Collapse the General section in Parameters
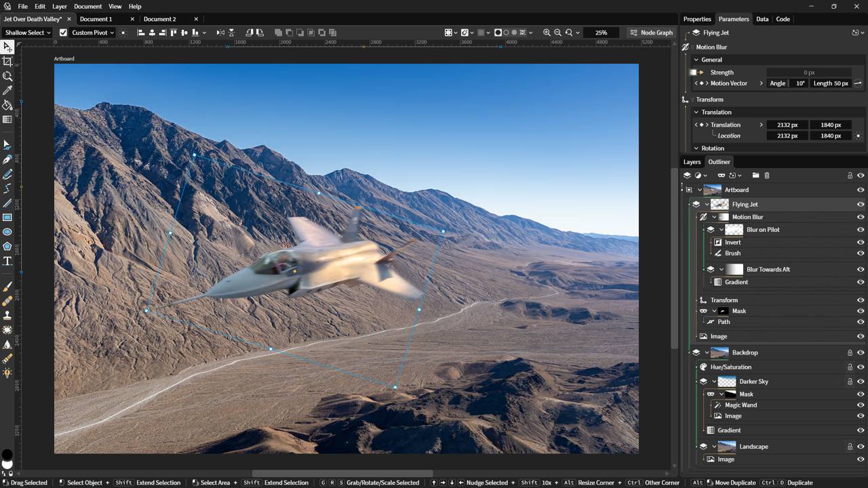The width and height of the screenshot is (868, 488). (696, 60)
